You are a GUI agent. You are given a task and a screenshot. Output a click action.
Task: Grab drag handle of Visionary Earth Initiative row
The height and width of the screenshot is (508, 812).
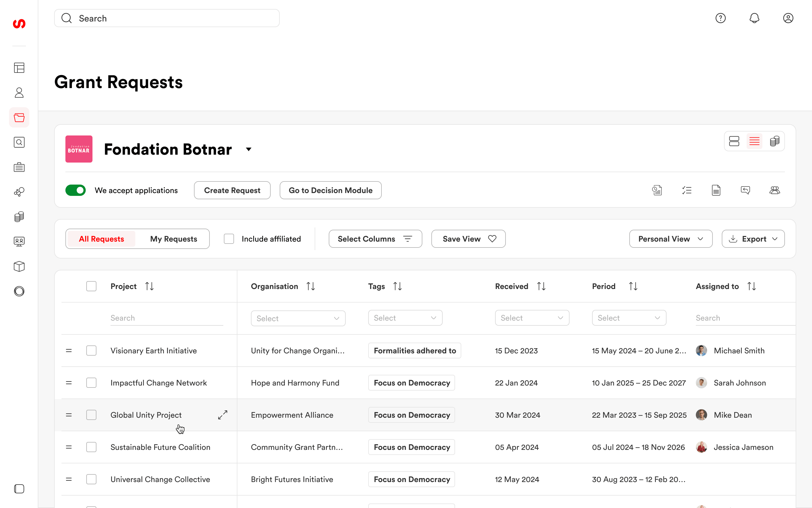pos(69,351)
